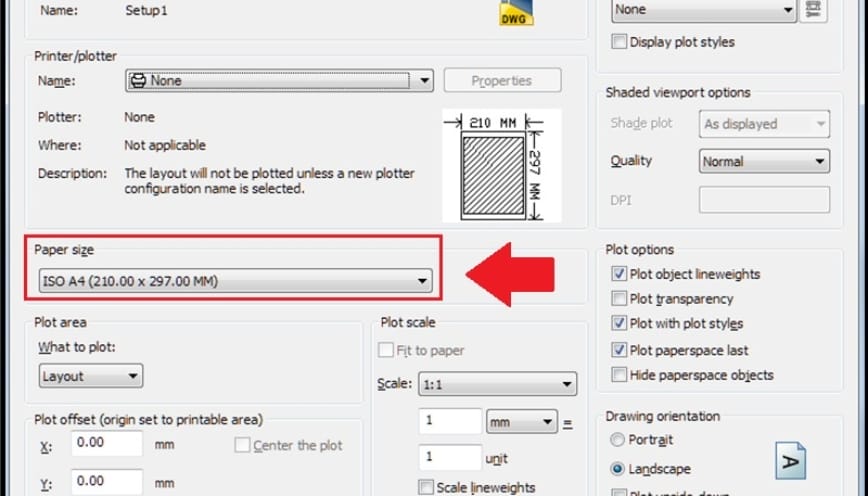Click the 'Plot offset (origin set to printable area)' label
The width and height of the screenshot is (868, 496).
(148, 420)
